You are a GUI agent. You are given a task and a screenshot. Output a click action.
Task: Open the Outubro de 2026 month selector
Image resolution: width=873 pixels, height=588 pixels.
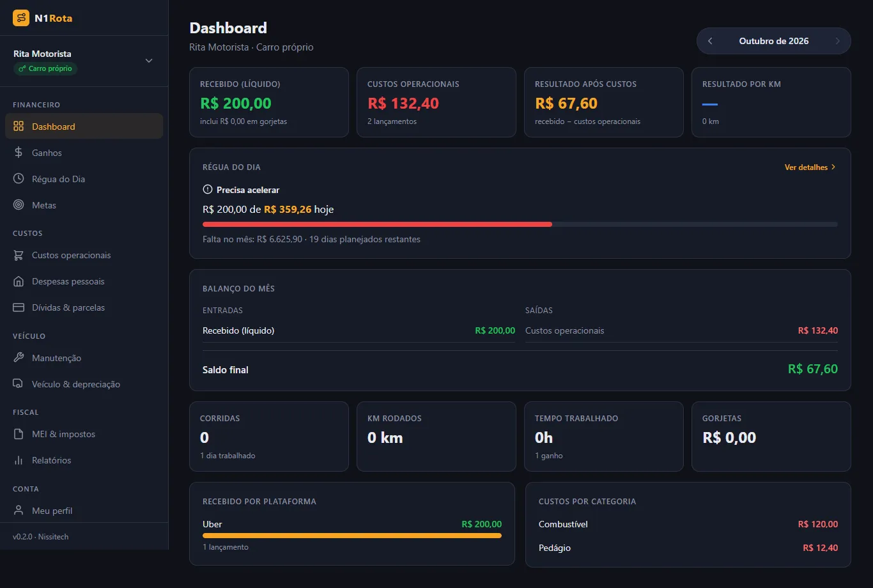[774, 41]
